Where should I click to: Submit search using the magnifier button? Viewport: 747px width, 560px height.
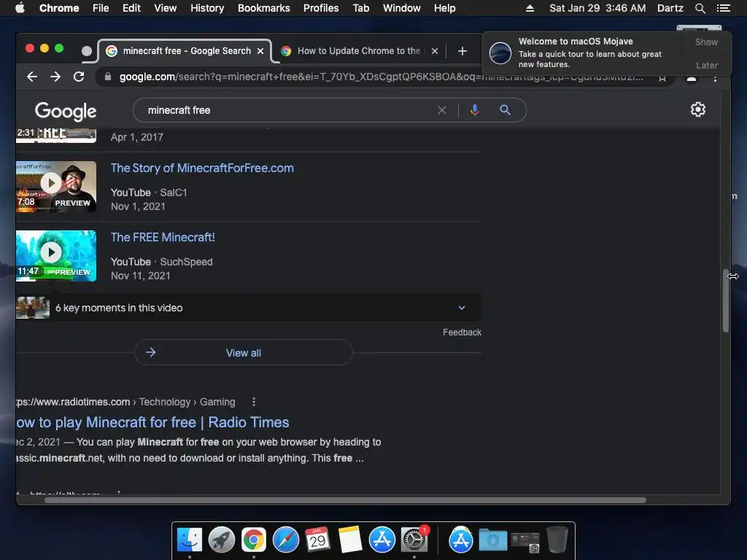tap(505, 111)
